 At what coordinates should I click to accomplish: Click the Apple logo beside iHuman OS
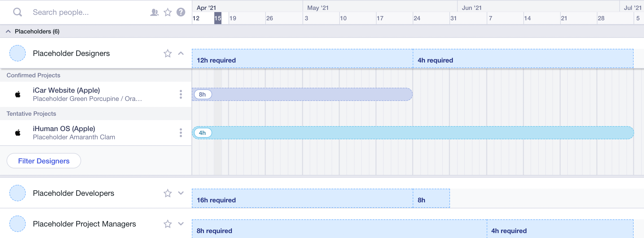17,132
